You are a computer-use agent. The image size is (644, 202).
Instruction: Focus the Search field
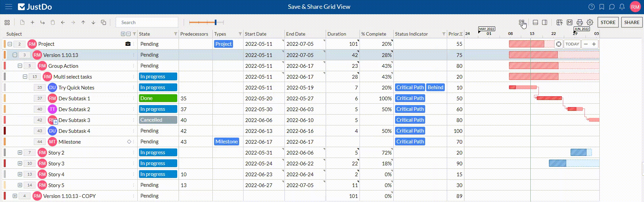click(x=147, y=22)
